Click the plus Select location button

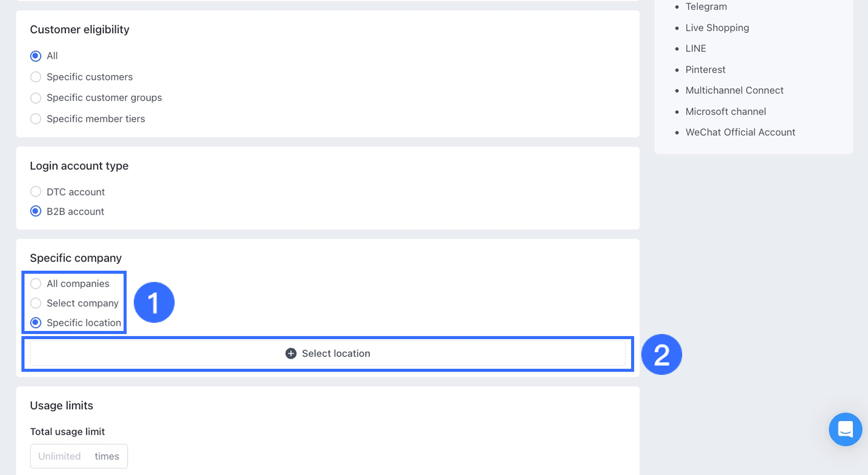pyautogui.click(x=328, y=353)
